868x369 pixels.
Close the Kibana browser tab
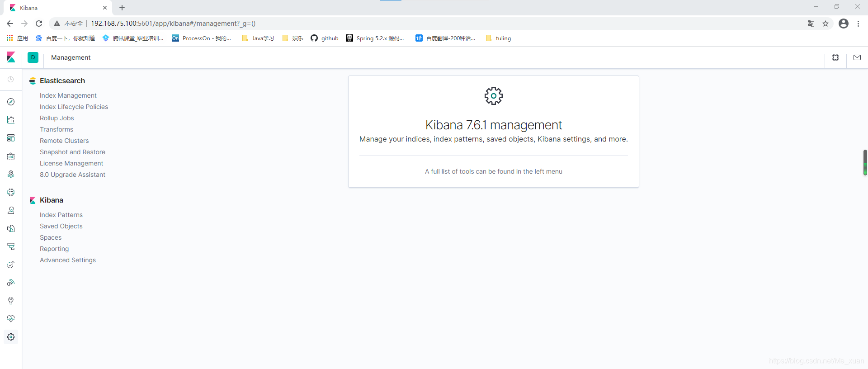(105, 8)
